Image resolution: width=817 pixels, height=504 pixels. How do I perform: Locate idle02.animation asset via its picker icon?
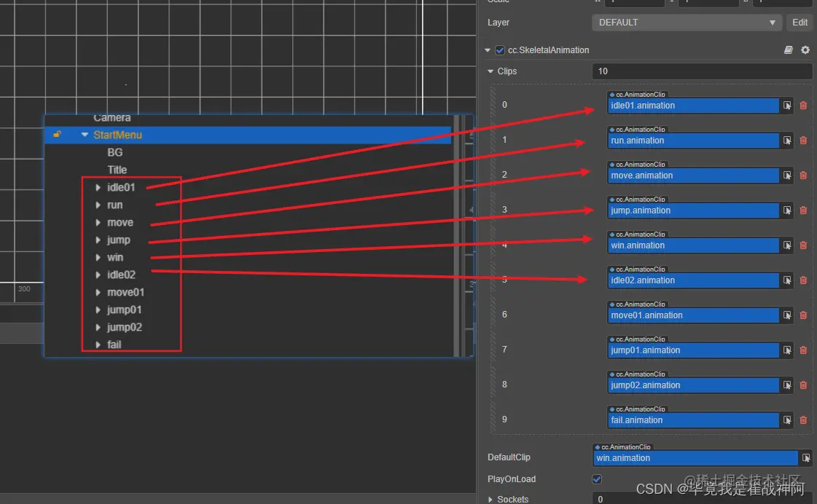pos(787,280)
